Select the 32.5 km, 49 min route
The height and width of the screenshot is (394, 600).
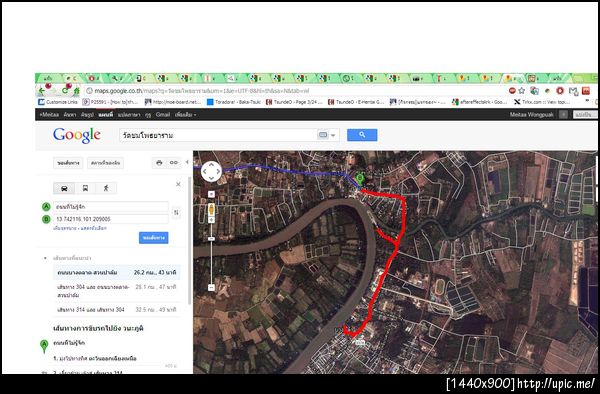click(x=117, y=309)
